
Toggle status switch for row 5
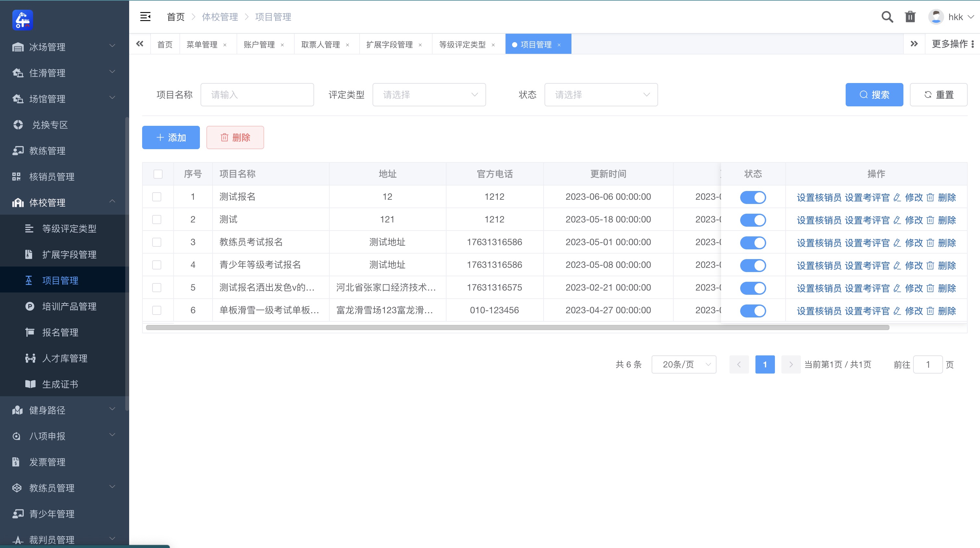click(x=753, y=288)
